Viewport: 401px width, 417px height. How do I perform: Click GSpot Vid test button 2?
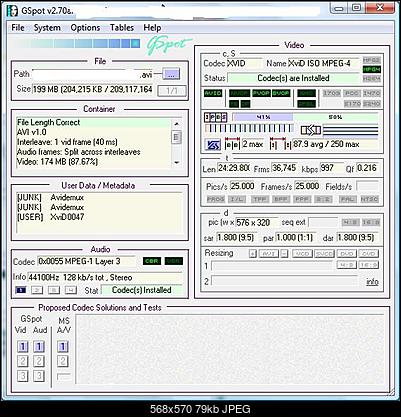tap(23, 361)
